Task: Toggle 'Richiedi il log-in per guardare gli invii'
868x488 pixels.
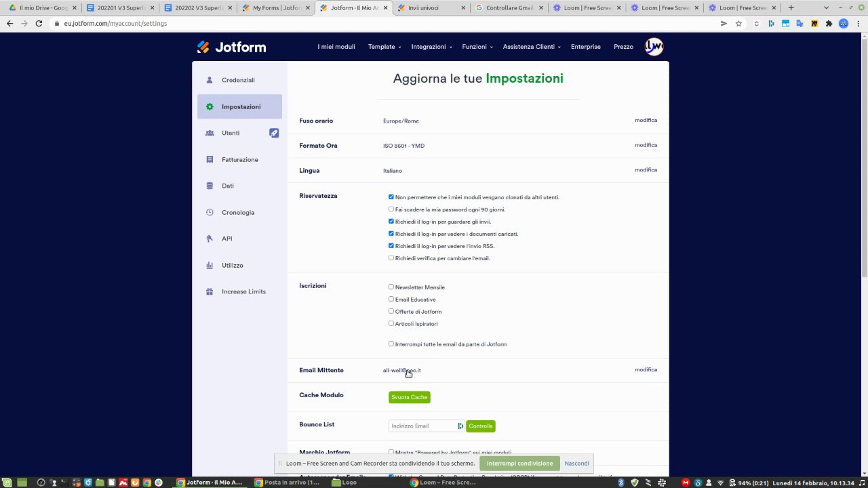Action: click(x=391, y=222)
